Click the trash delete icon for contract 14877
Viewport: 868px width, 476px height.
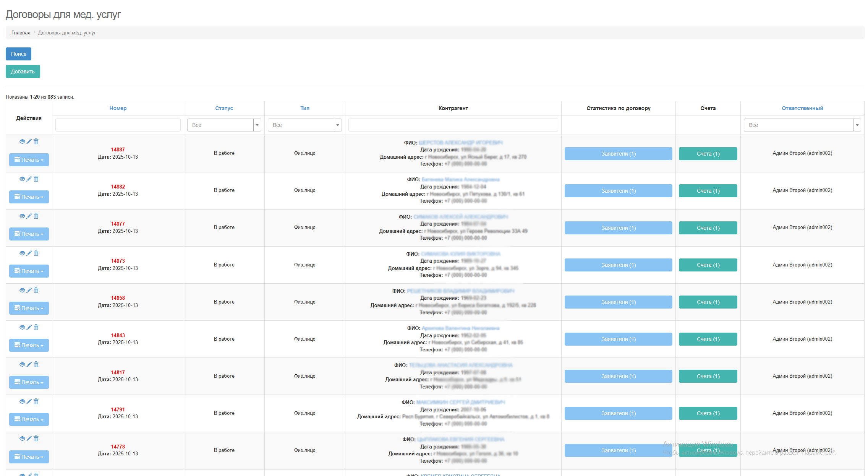[36, 216]
